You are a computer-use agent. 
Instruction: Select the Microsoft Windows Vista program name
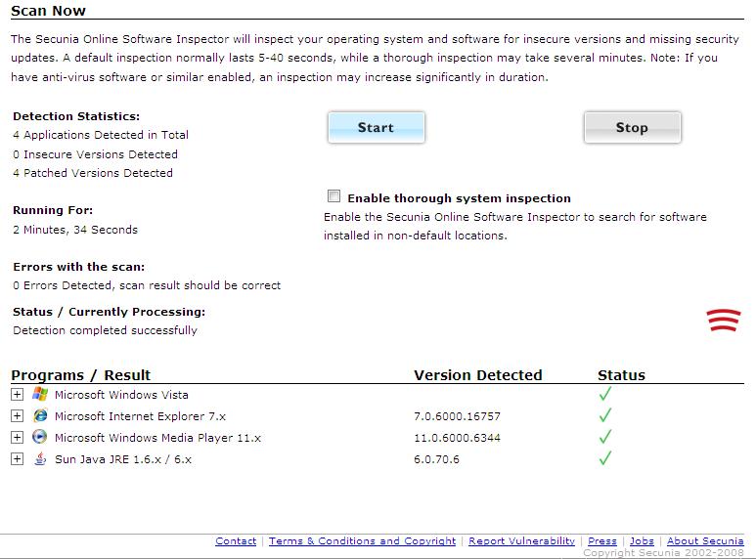(x=121, y=395)
